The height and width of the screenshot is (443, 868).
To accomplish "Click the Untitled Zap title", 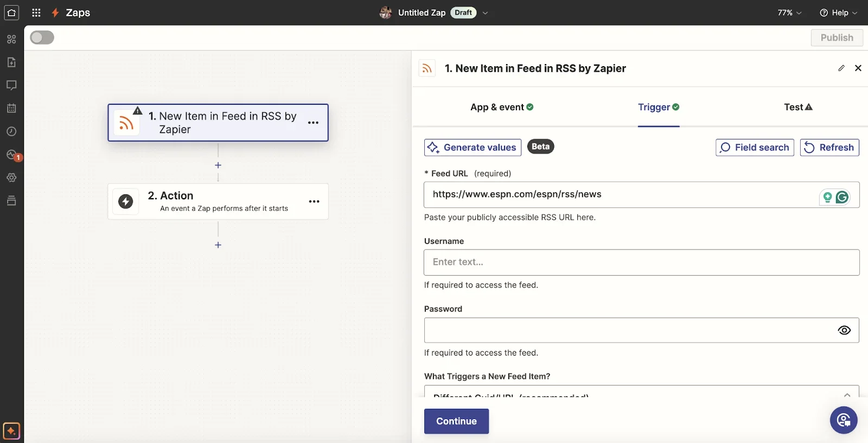I will 422,12.
